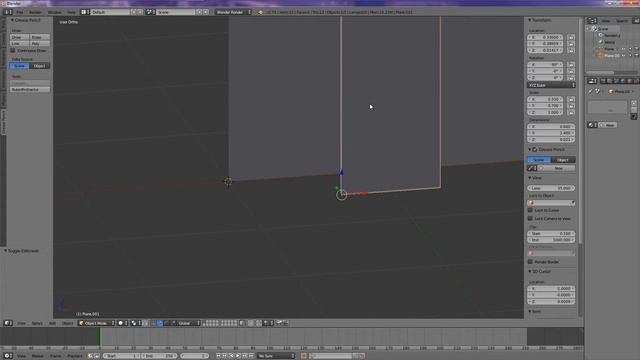Toggle lock on Rotation X
Image resolution: width=640 pixels, height=360 pixels.
coord(571,64)
